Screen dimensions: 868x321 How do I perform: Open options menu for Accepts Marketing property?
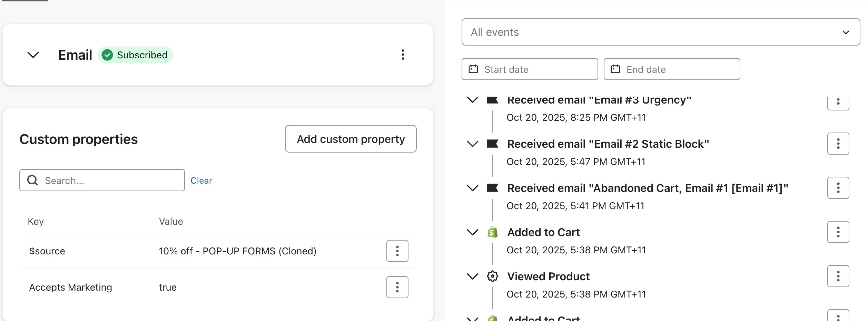(397, 287)
